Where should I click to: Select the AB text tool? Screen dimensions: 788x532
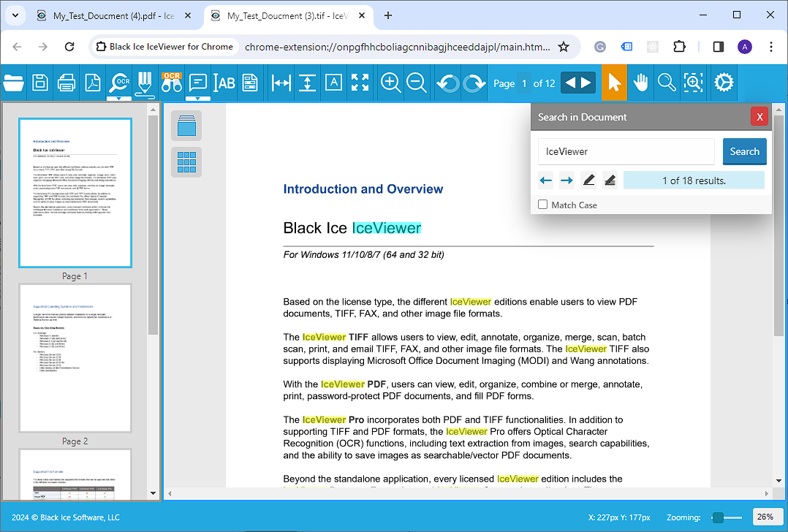224,83
